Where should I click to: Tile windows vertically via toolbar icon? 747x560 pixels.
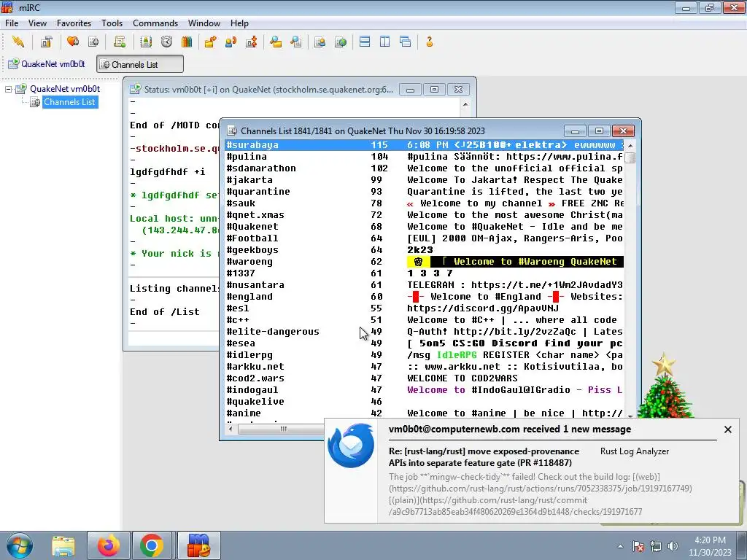pos(385,42)
